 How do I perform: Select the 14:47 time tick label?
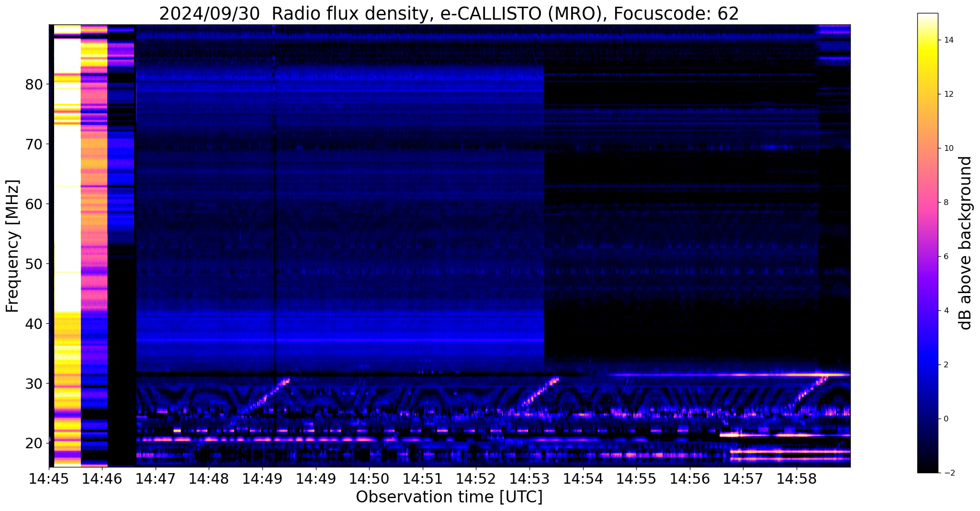pos(156,478)
